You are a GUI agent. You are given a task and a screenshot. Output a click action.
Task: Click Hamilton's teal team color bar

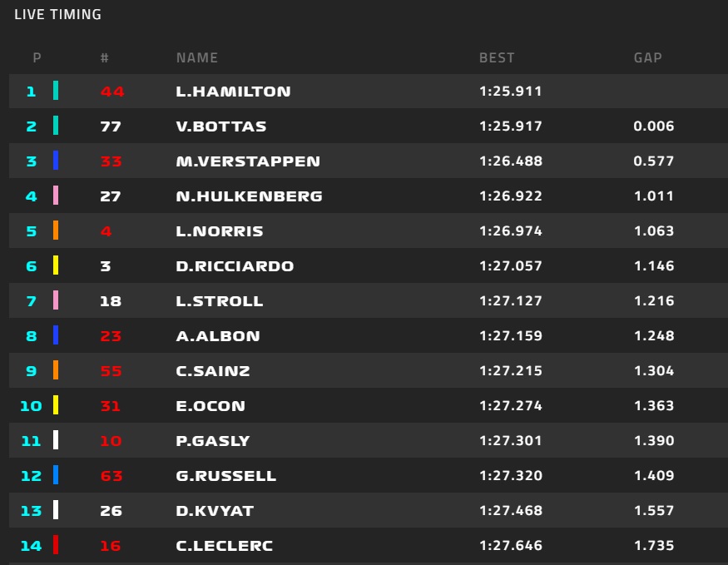(x=56, y=91)
